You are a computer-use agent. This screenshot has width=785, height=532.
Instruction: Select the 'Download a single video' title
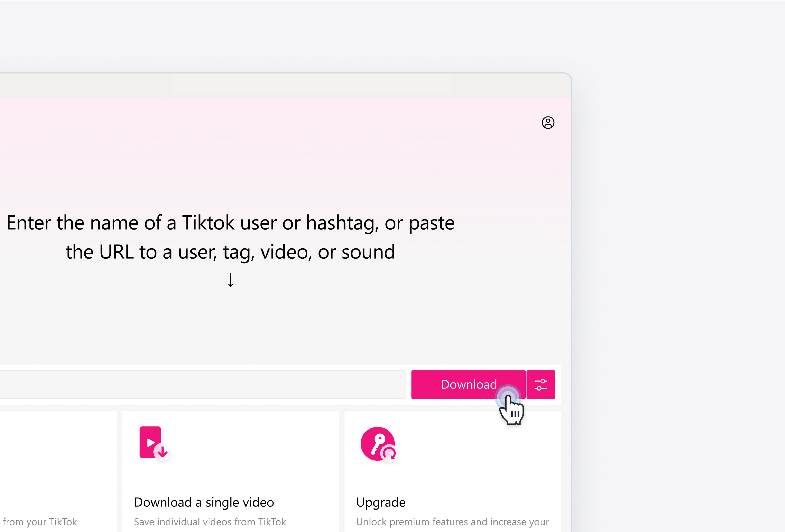click(x=204, y=502)
